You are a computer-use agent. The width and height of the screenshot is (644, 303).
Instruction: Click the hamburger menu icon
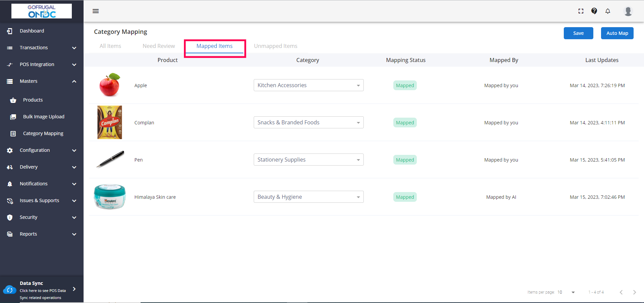(x=96, y=11)
